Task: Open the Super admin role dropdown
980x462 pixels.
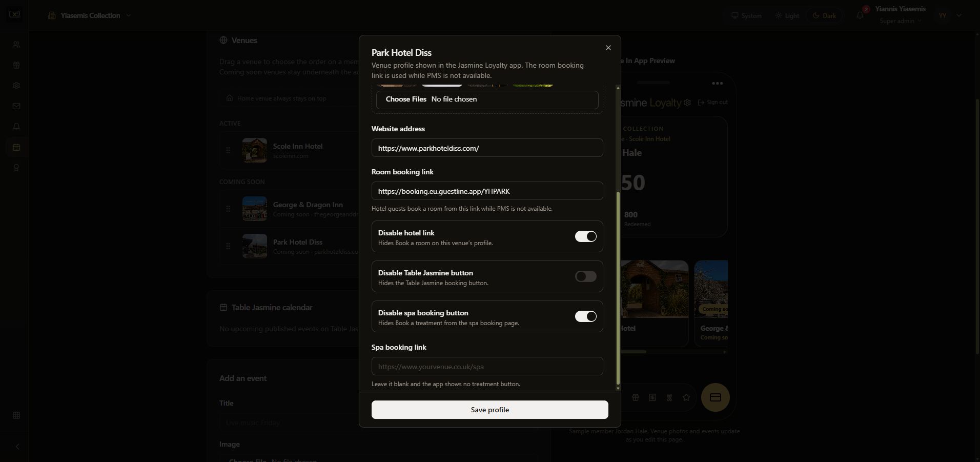Action: click(901, 21)
